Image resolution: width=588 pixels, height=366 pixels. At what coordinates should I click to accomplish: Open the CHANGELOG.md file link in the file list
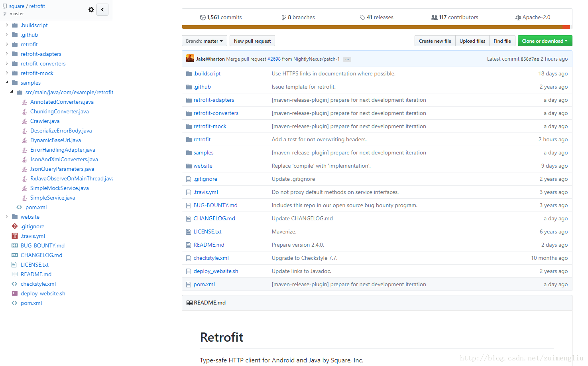(214, 219)
